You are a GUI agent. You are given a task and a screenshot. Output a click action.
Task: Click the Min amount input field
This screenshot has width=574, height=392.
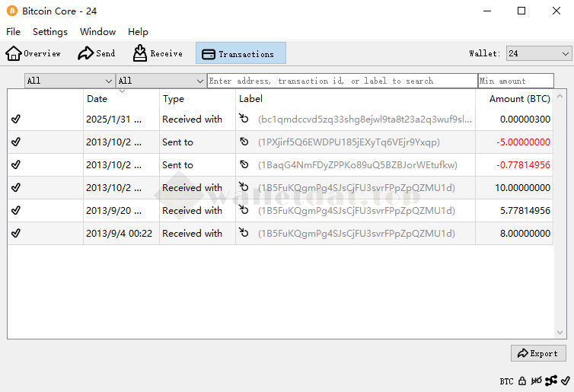pos(515,81)
